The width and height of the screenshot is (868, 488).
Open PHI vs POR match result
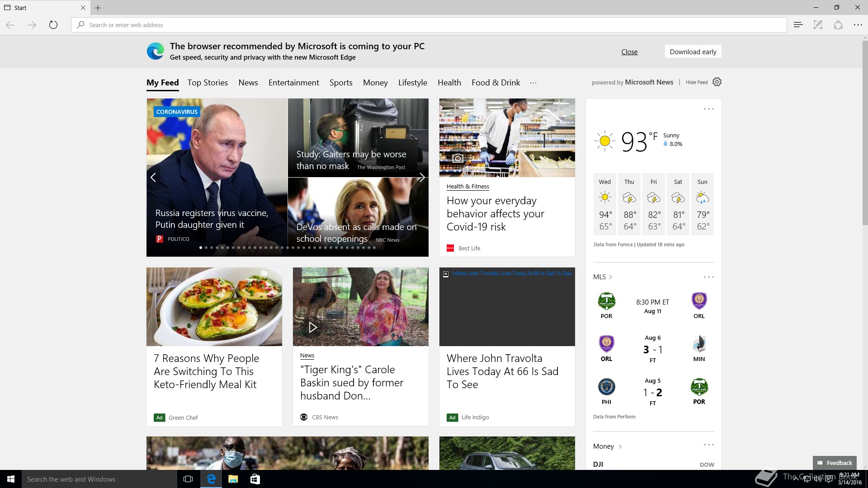[653, 392]
